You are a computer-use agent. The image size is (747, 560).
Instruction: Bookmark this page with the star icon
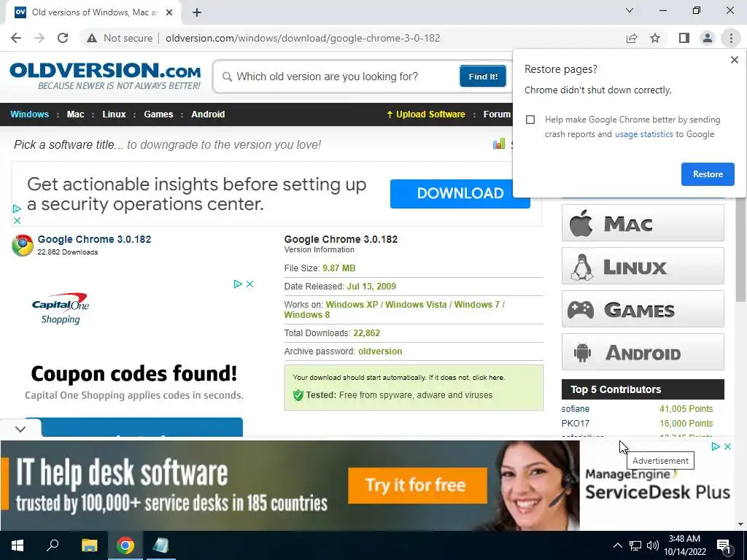pyautogui.click(x=655, y=38)
